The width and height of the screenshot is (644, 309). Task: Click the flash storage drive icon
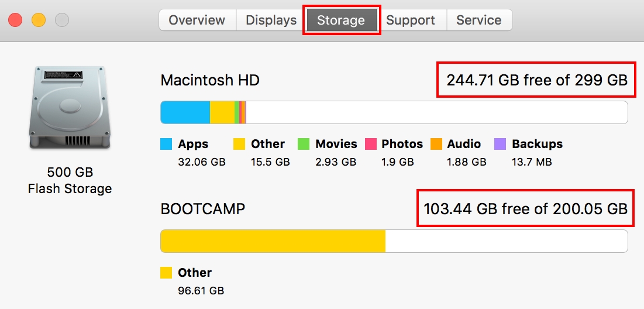click(x=69, y=107)
